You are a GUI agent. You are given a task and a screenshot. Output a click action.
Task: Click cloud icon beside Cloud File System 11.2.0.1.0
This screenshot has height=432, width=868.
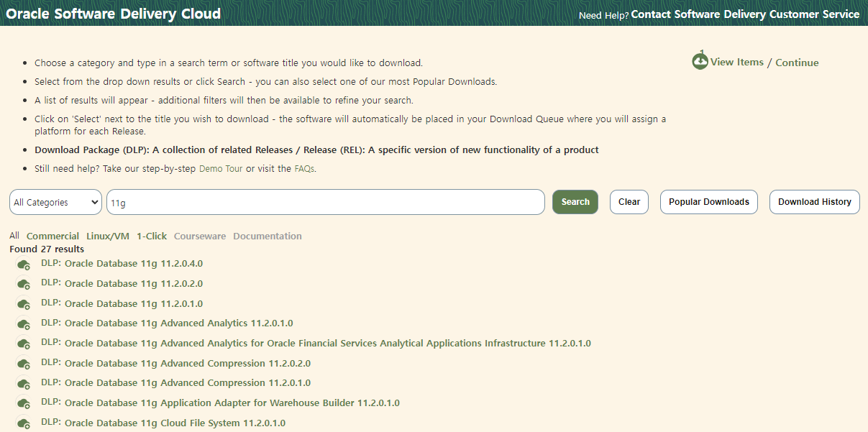coord(24,424)
